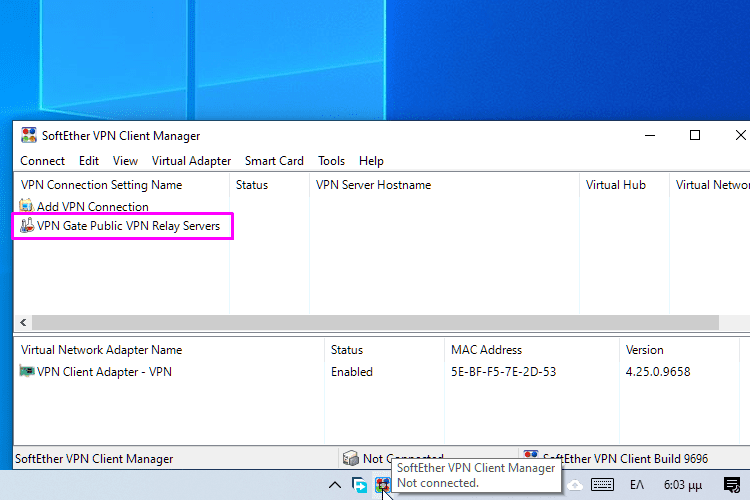Open the Tools menu
This screenshot has width=750, height=500.
point(331,161)
